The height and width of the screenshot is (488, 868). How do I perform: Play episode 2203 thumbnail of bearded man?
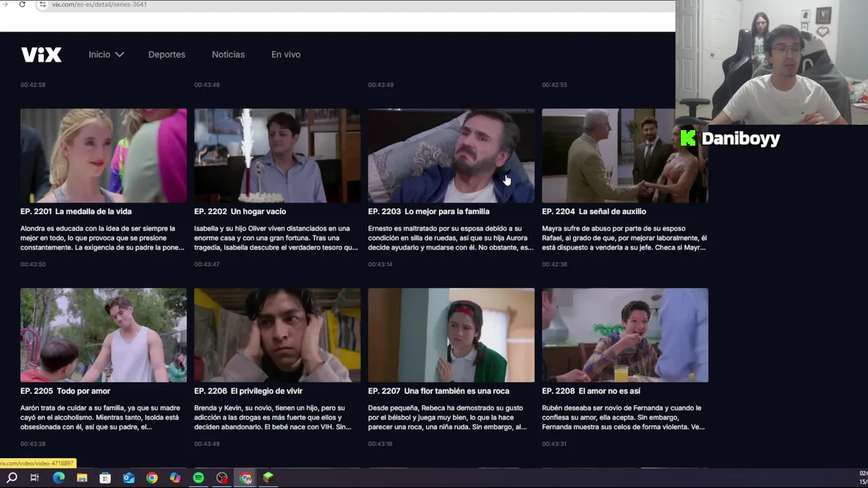451,156
